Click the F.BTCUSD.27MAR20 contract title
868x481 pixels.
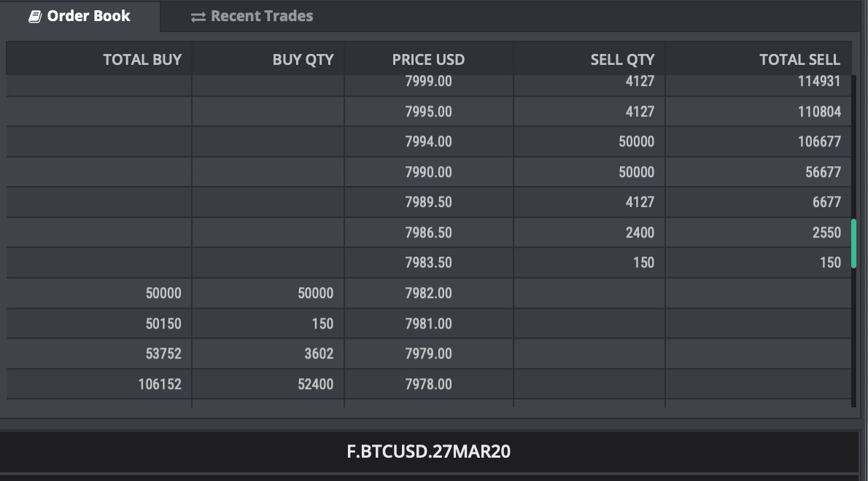point(428,452)
